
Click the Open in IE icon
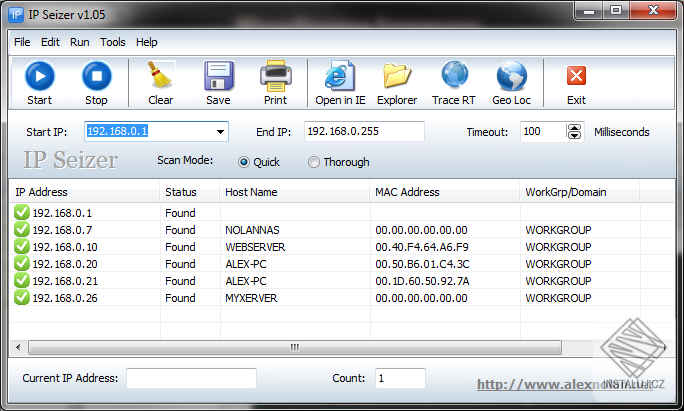340,75
